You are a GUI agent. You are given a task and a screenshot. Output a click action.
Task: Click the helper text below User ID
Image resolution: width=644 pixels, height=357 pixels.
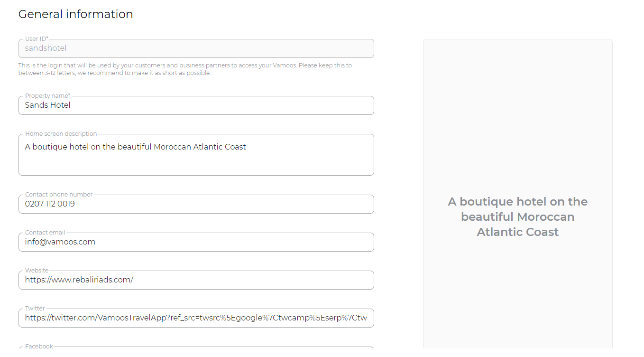tap(185, 69)
